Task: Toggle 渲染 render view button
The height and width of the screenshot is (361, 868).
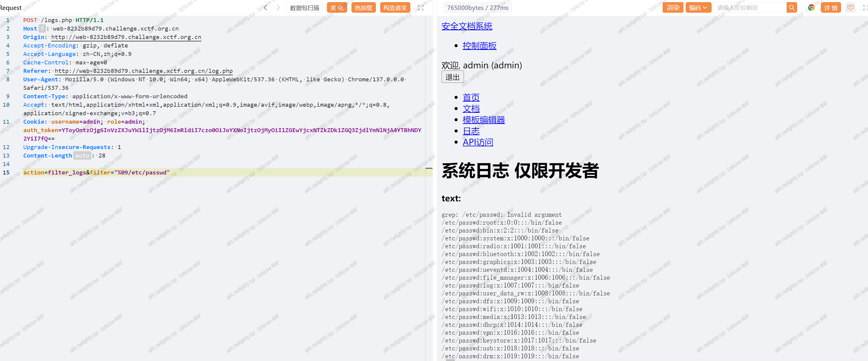Action: (673, 8)
